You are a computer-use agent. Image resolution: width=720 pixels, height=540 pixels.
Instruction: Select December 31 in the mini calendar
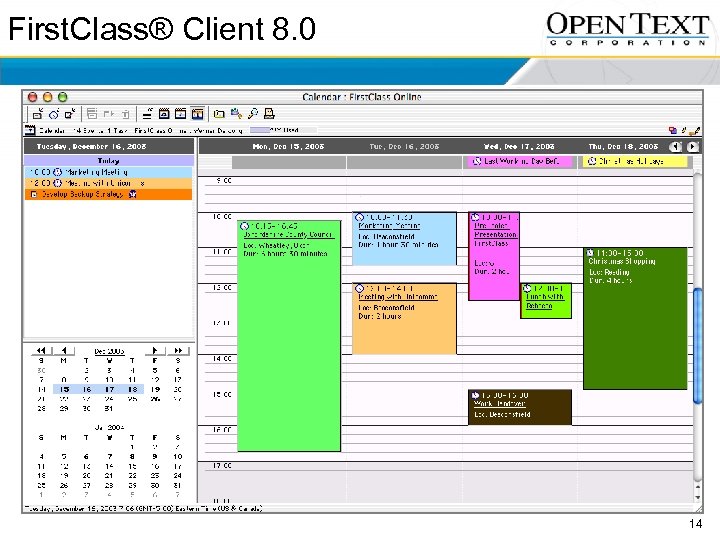(109, 408)
